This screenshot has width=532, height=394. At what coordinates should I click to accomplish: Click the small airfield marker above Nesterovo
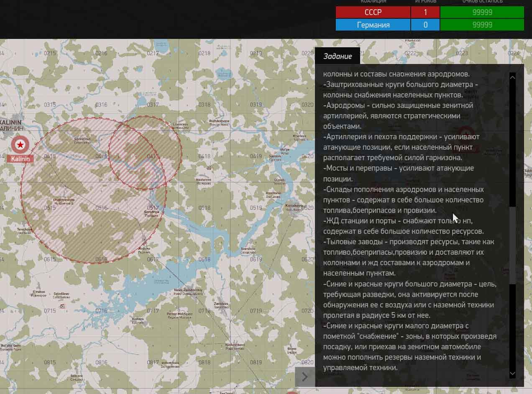pos(209,168)
